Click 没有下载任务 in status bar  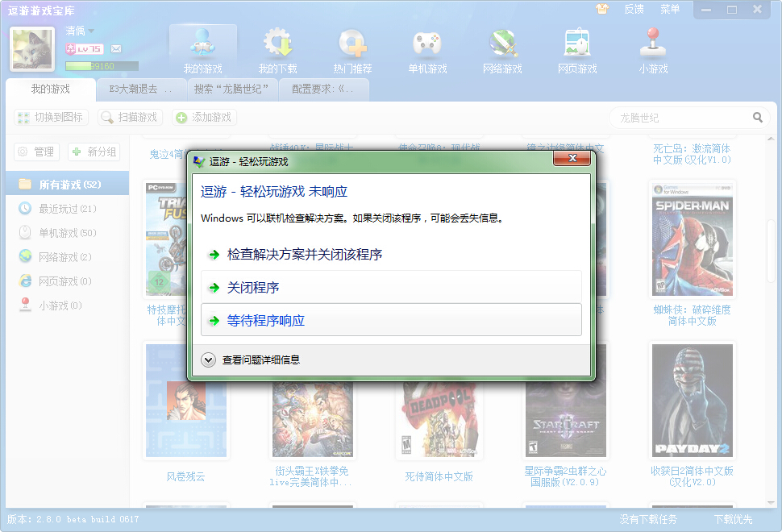coord(648,520)
